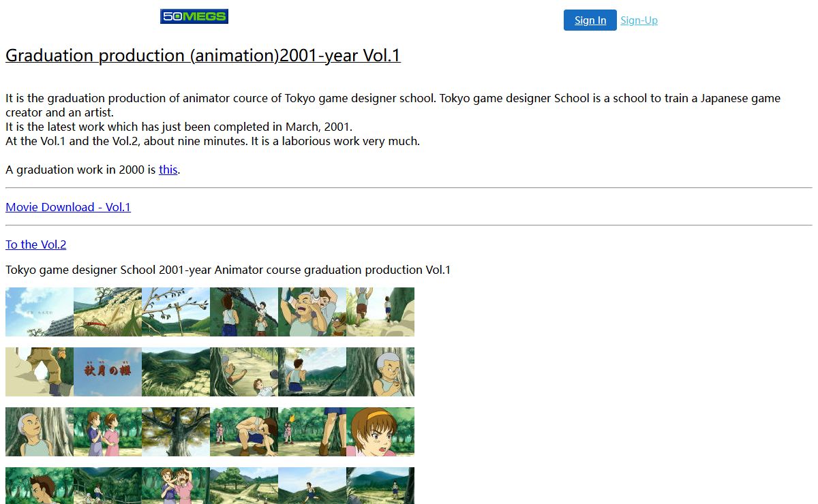The height and width of the screenshot is (504, 818).
Task: Follow the 'this' link for 2000 work
Action: [168, 170]
